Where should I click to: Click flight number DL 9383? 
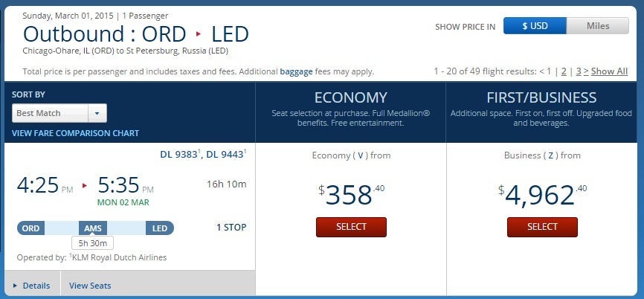178,155
